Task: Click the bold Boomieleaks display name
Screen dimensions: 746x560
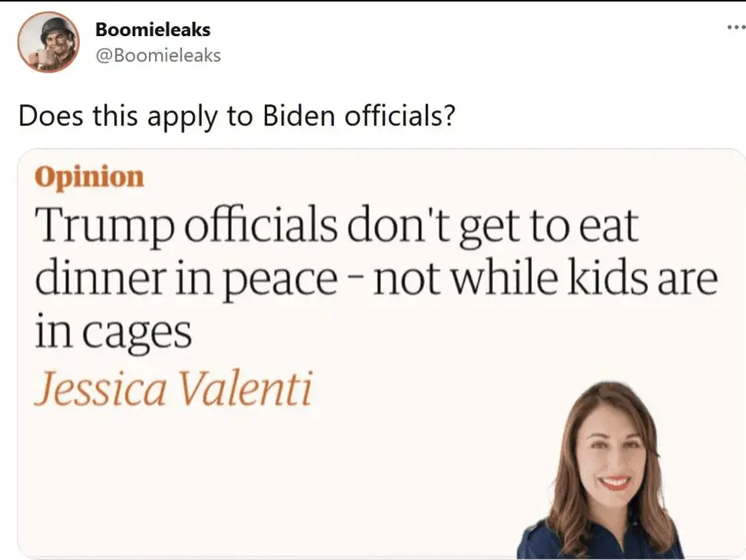Action: [x=153, y=30]
